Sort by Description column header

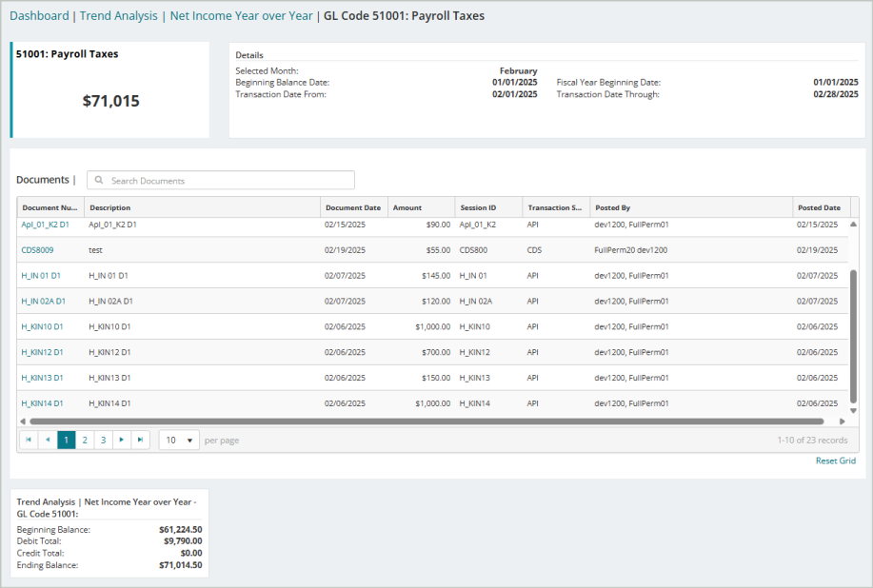click(x=202, y=207)
